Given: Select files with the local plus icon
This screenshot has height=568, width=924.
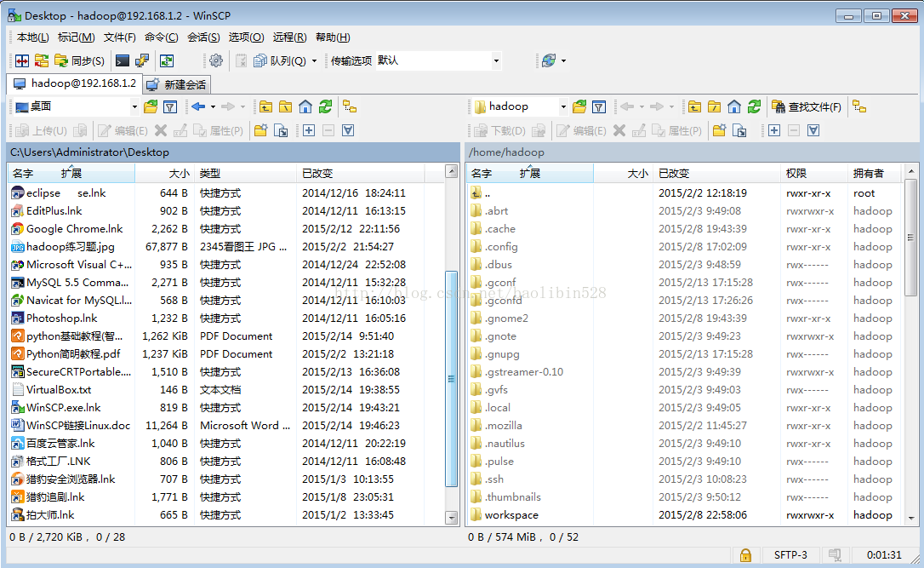Looking at the screenshot, I should (x=309, y=130).
